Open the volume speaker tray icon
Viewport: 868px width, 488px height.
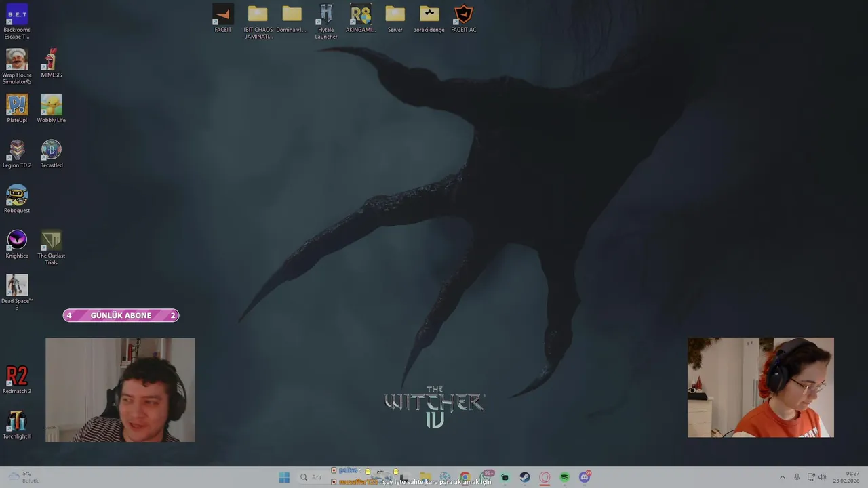(823, 477)
